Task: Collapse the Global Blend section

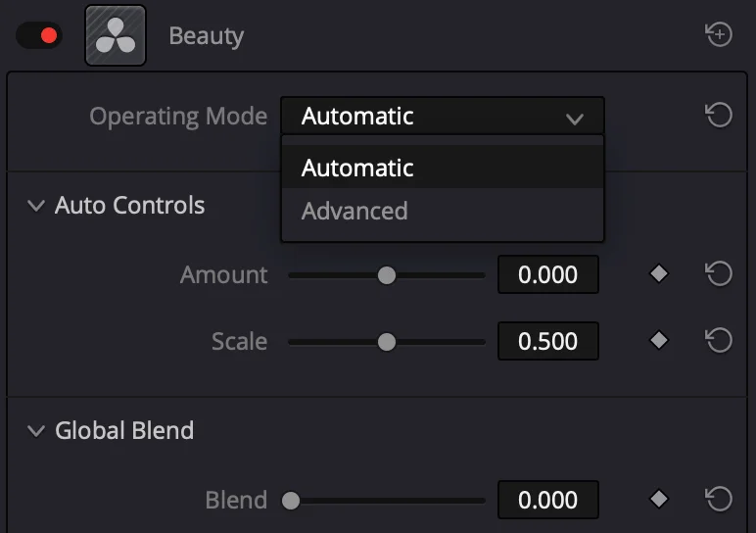Action: tap(36, 431)
